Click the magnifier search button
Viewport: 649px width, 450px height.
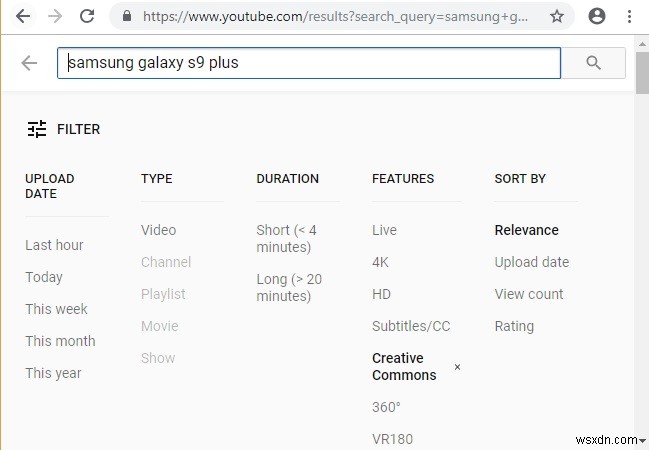pyautogui.click(x=593, y=63)
